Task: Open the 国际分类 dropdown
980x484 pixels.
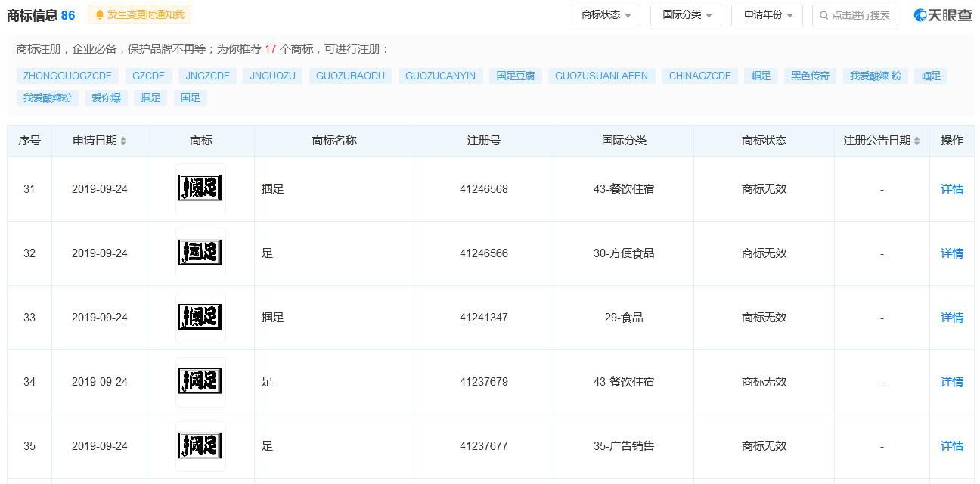Action: pyautogui.click(x=685, y=15)
